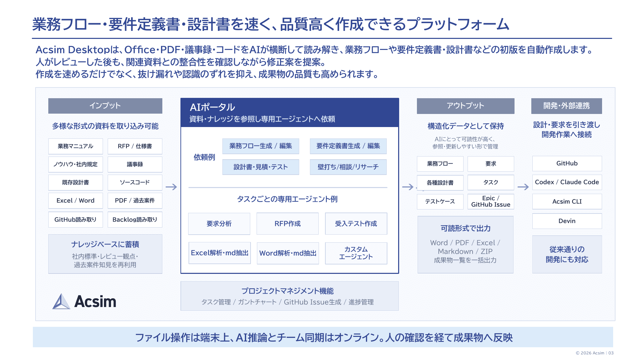Select the 業務マニュアル input box

tap(75, 146)
